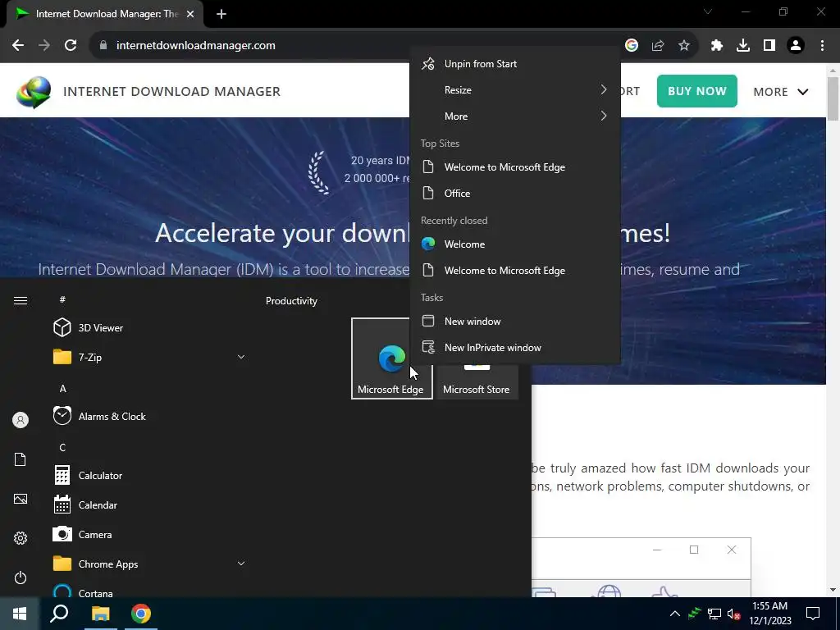Open 3D Viewer from app list
Screen dimensions: 840x630
tap(148, 328)
